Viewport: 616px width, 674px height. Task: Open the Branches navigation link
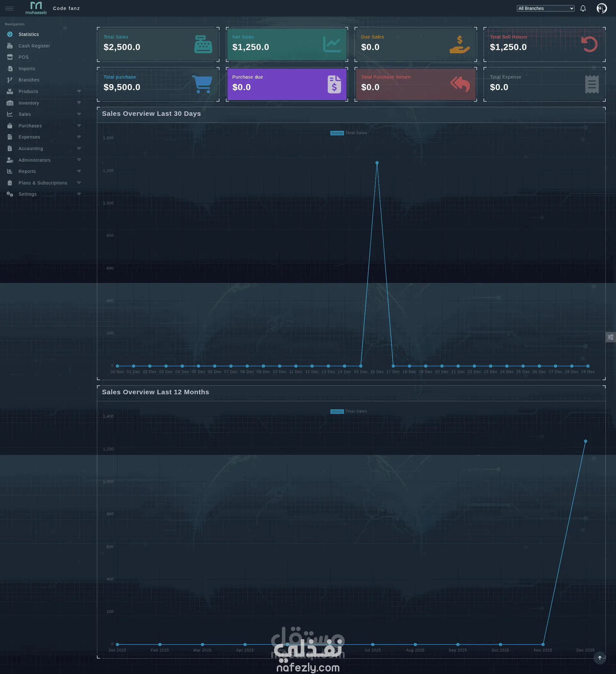pos(29,80)
